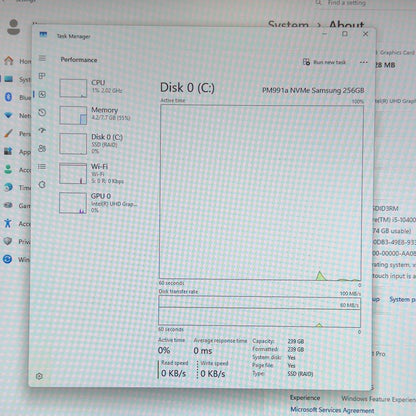This screenshot has width=416, height=416.
Task: Select Disk 0 (C:) in the list
Action: pos(99,144)
